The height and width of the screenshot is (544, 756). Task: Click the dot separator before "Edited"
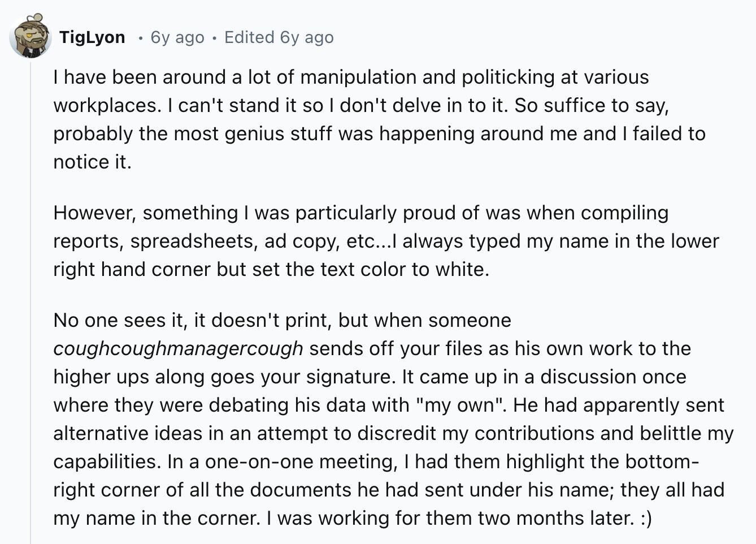[214, 38]
